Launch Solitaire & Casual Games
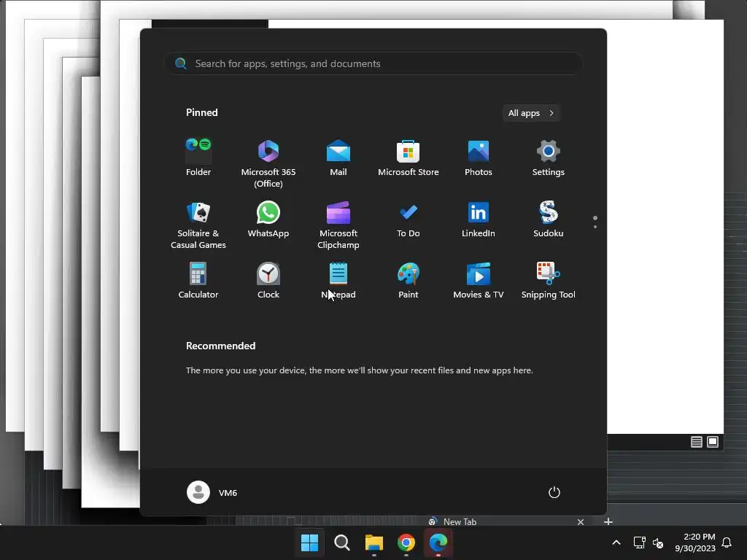 click(198, 225)
